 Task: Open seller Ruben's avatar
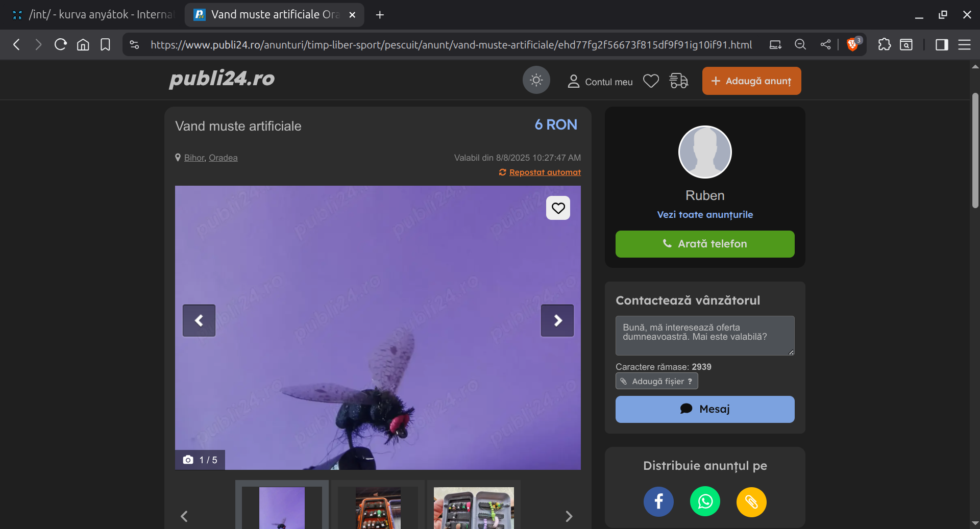(x=705, y=152)
